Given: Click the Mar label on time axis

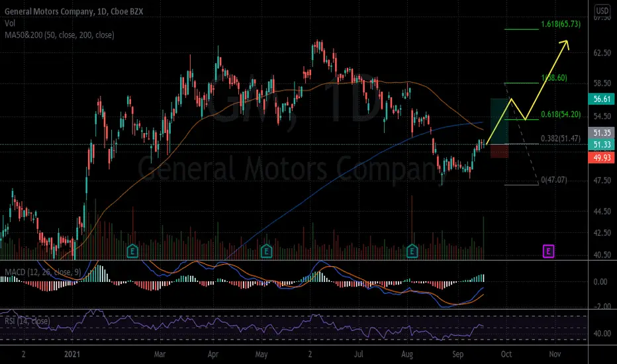Looking at the screenshot, I should [160, 354].
